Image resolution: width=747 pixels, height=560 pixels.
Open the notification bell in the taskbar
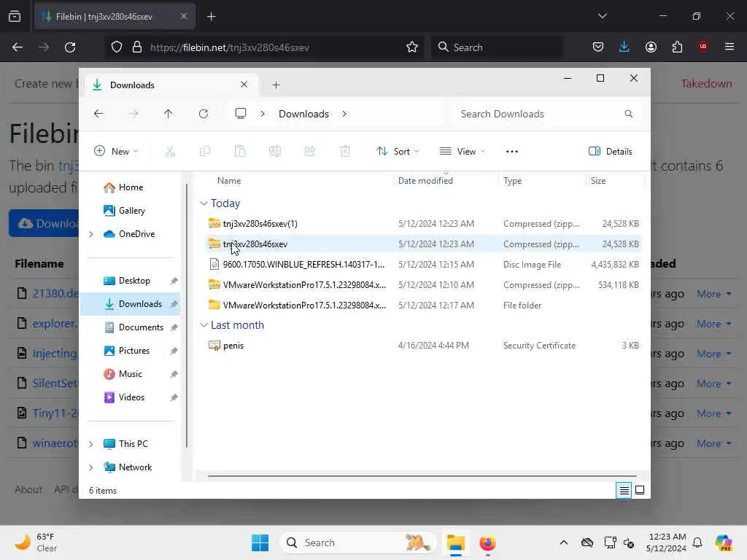(697, 542)
